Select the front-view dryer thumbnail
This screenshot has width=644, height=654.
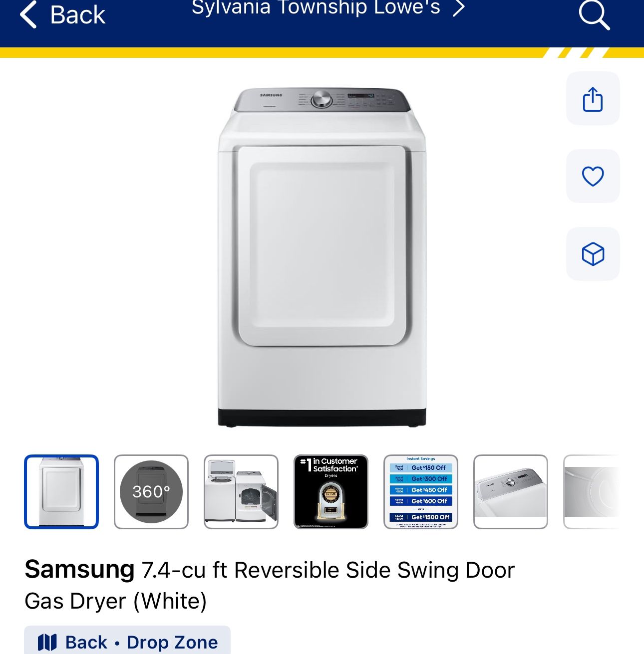61,492
